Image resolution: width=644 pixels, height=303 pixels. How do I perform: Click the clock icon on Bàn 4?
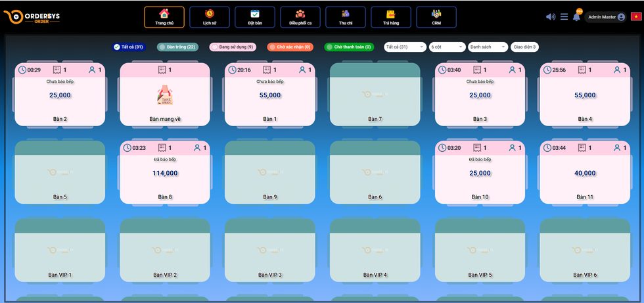(547, 70)
